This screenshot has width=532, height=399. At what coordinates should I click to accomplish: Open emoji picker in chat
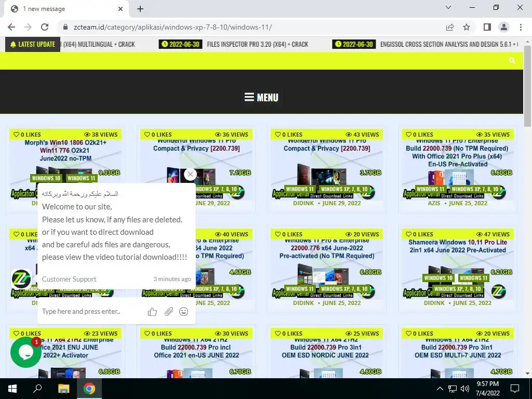pos(183,312)
